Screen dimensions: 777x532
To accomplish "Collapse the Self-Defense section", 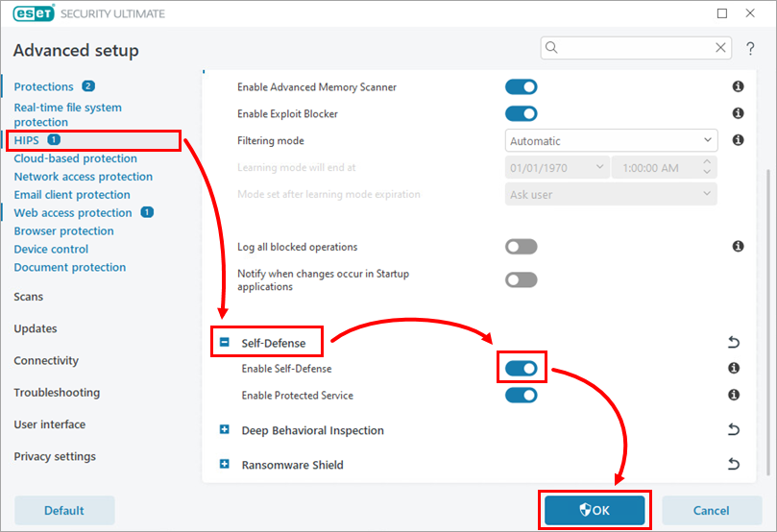I will [x=225, y=343].
